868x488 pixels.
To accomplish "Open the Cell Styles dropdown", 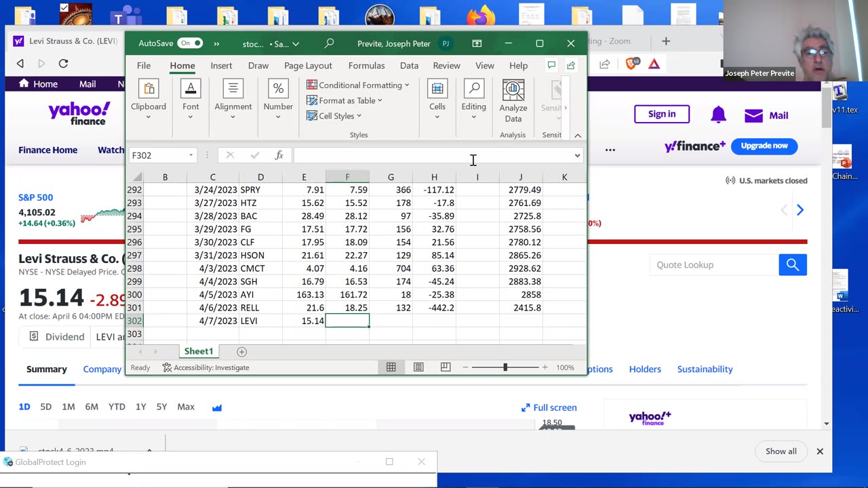I will [x=334, y=116].
